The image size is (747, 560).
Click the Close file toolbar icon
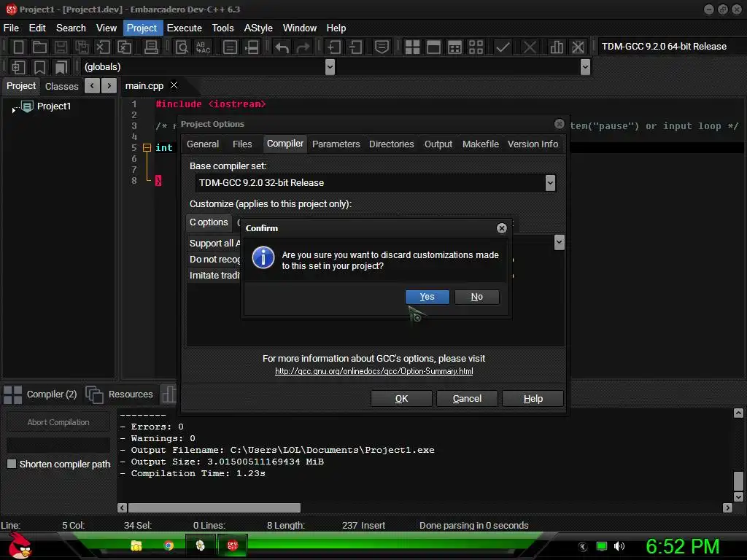tap(103, 47)
